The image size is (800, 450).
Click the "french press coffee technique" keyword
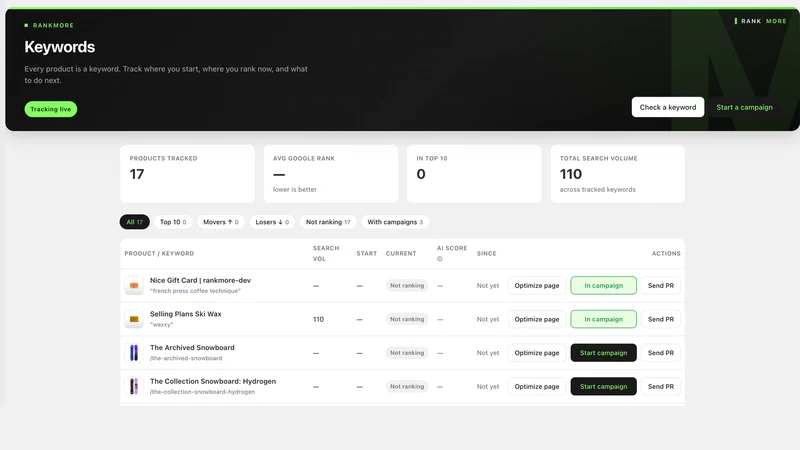click(x=195, y=291)
